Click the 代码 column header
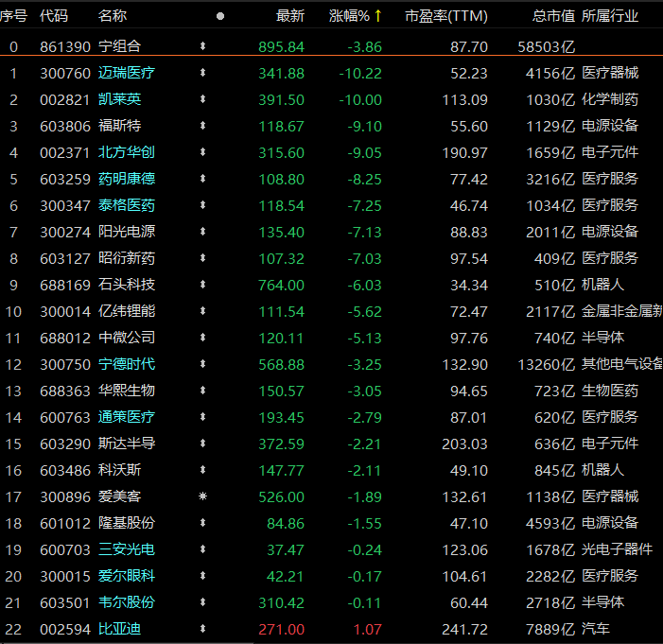The width and height of the screenshot is (663, 644). 54,16
